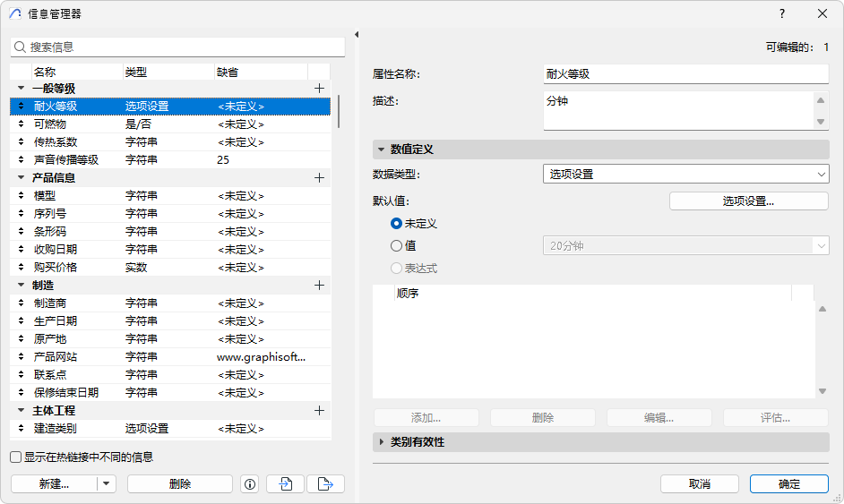Collapse the 制造 group
Viewport: 844px width, 504px height.
[x=21, y=285]
